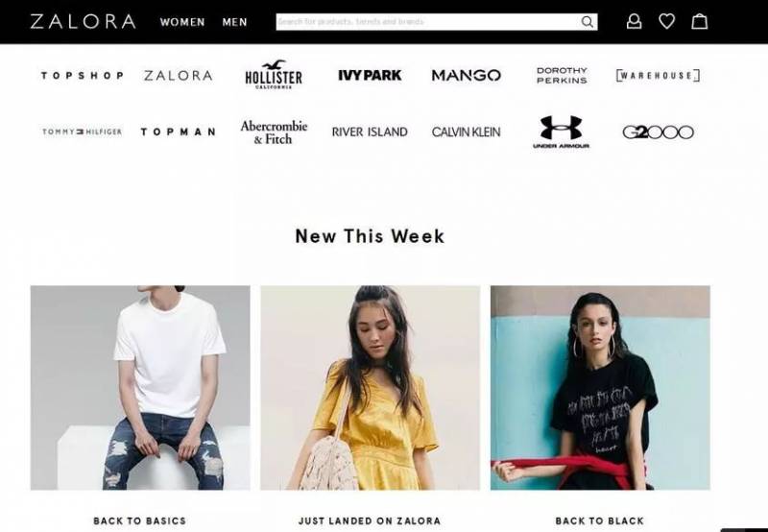This screenshot has width=768, height=532.
Task: Open the user account icon
Action: point(634,21)
